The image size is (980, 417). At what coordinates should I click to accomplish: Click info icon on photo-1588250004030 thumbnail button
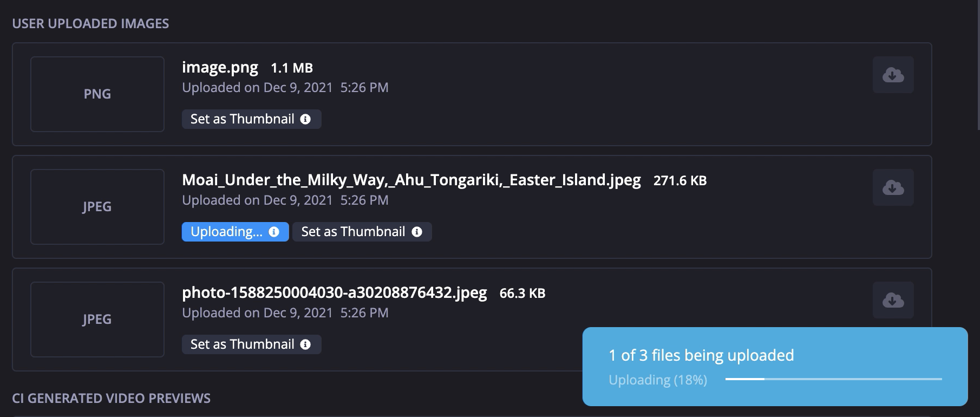[x=305, y=344]
